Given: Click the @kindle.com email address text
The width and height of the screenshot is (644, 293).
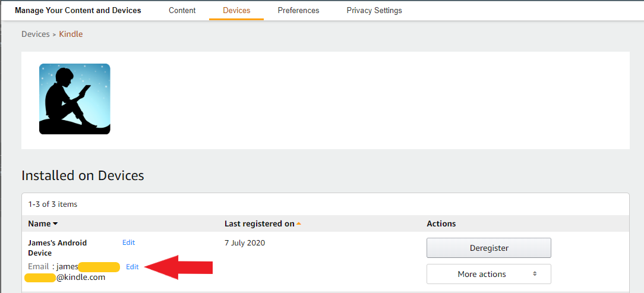Looking at the screenshot, I should pos(81,277).
